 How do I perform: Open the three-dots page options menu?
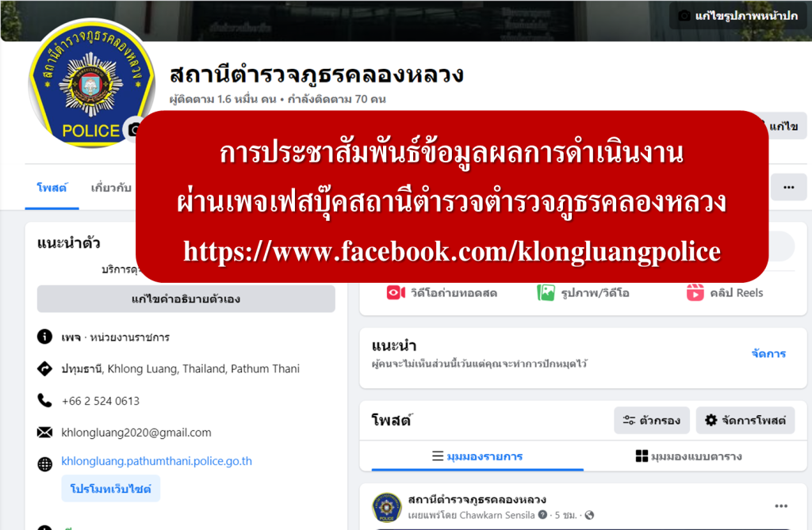coord(789,188)
